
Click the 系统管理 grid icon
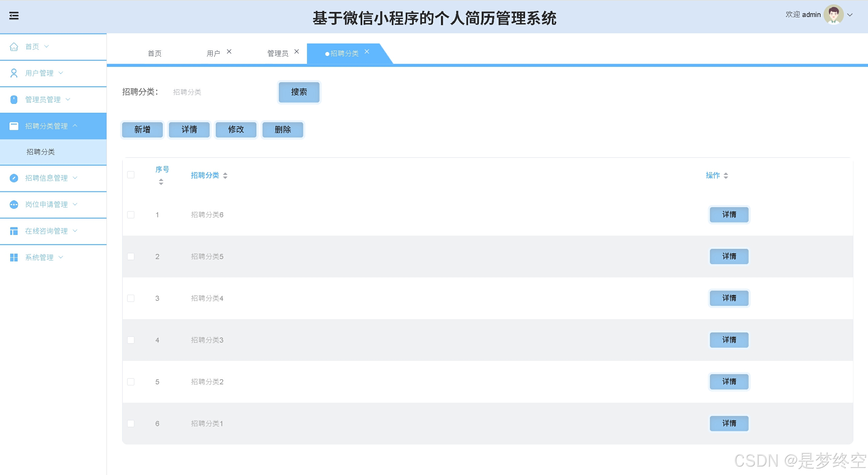tap(14, 257)
